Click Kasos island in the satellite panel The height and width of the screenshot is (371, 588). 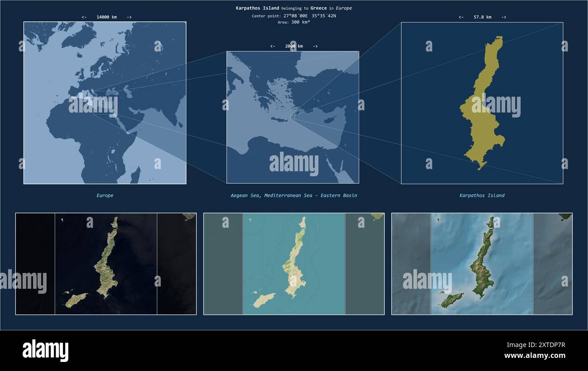pos(76,300)
